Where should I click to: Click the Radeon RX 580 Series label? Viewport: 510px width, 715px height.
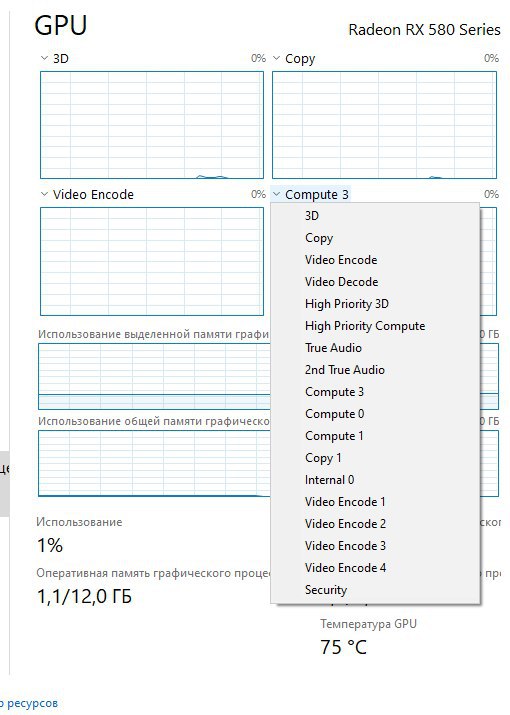(424, 30)
